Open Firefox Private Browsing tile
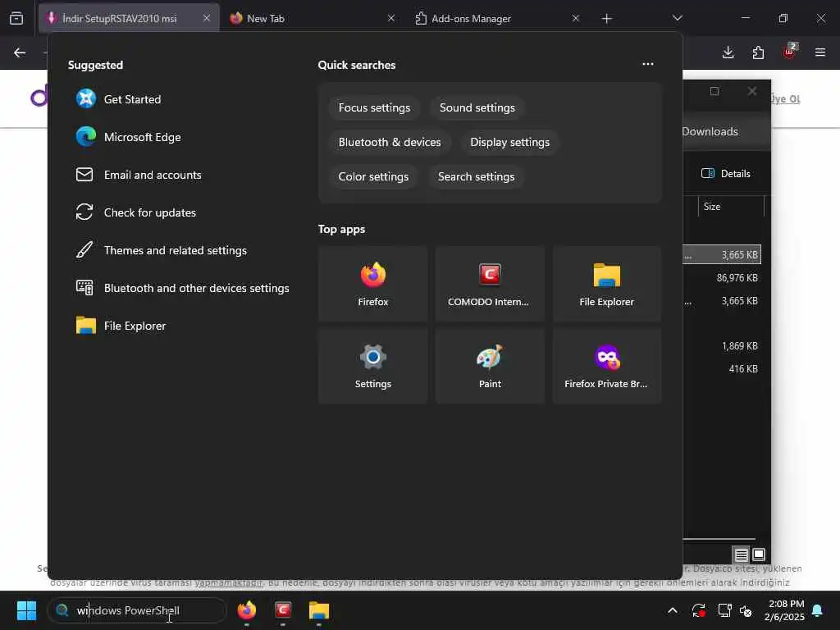 [x=606, y=366]
